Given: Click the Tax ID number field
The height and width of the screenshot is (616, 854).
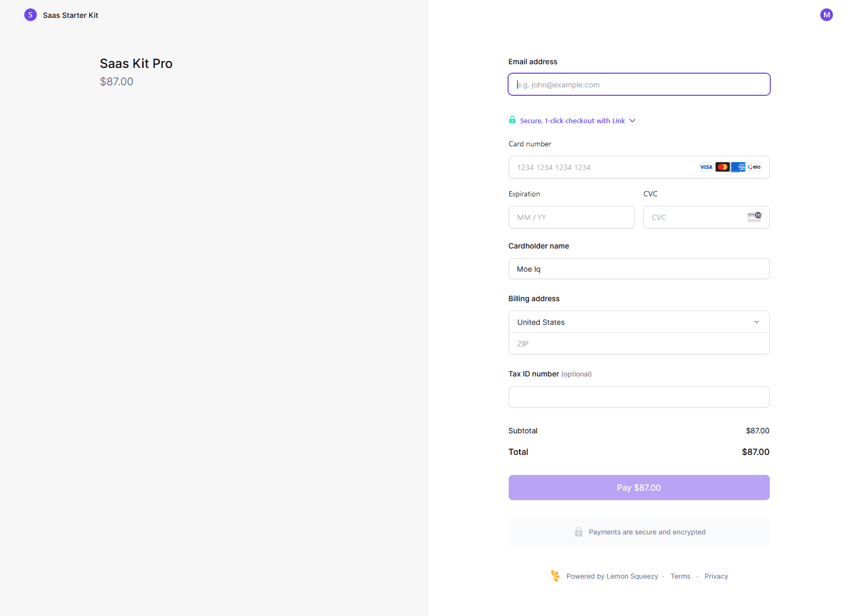Looking at the screenshot, I should 638,397.
